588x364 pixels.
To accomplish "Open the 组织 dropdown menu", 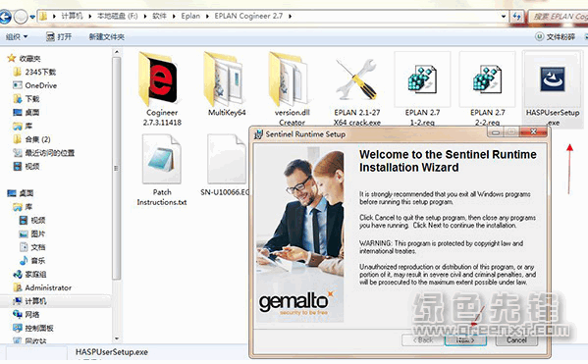I will [17, 36].
